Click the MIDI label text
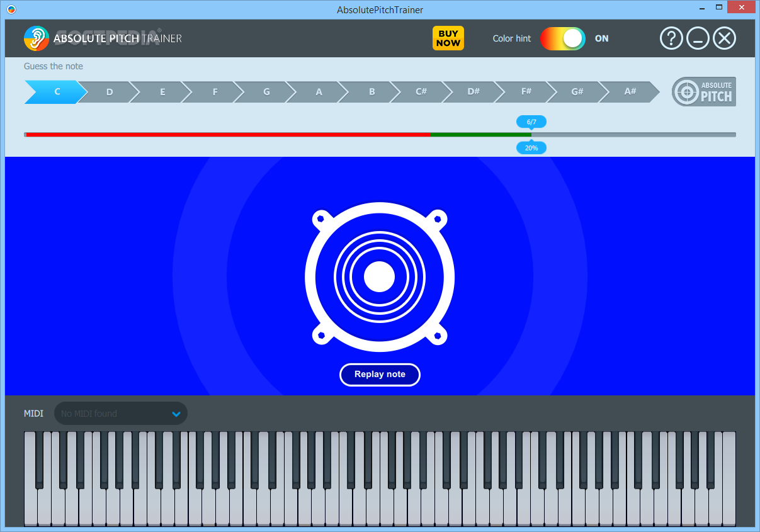This screenshot has width=760, height=532. 34,414
